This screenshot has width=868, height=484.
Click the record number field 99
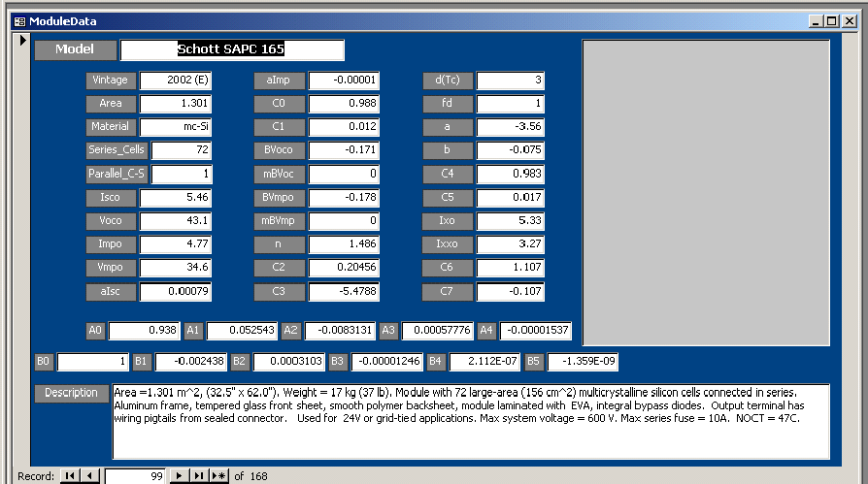[135, 476]
